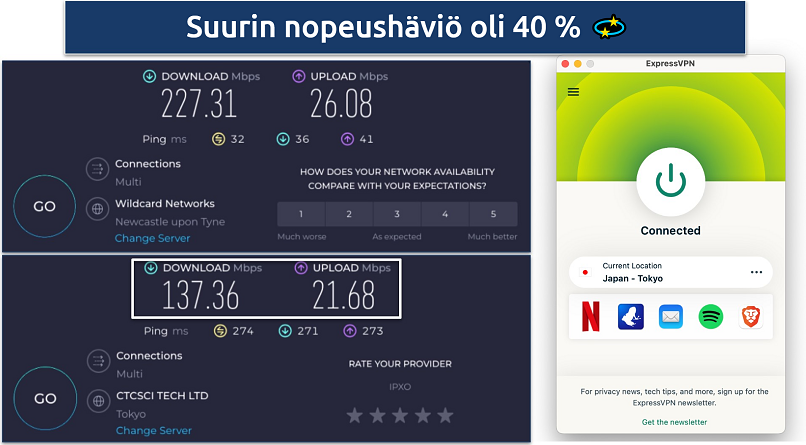The height and width of the screenshot is (445, 806).
Task: Click the upload arrow icon beside 26.08
Action: coord(299,77)
